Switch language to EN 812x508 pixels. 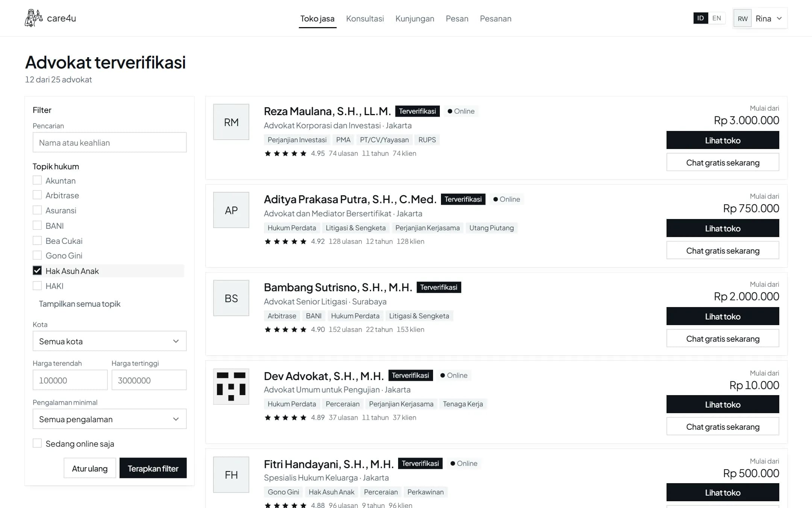717,18
